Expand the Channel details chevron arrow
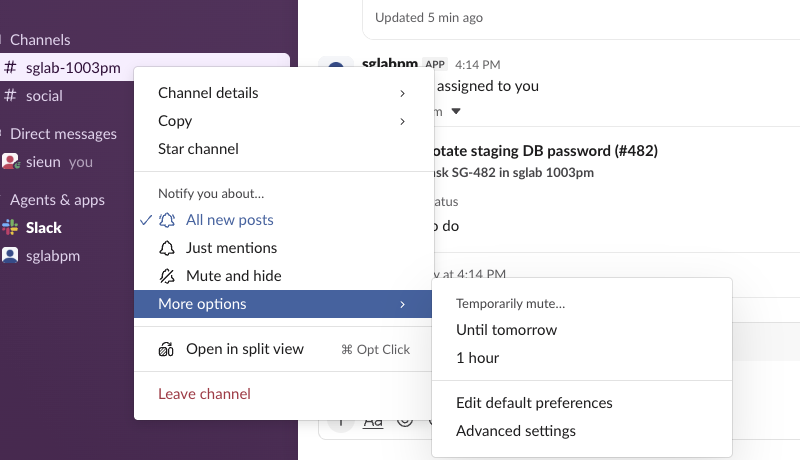Image resolution: width=800 pixels, height=460 pixels. (x=403, y=93)
